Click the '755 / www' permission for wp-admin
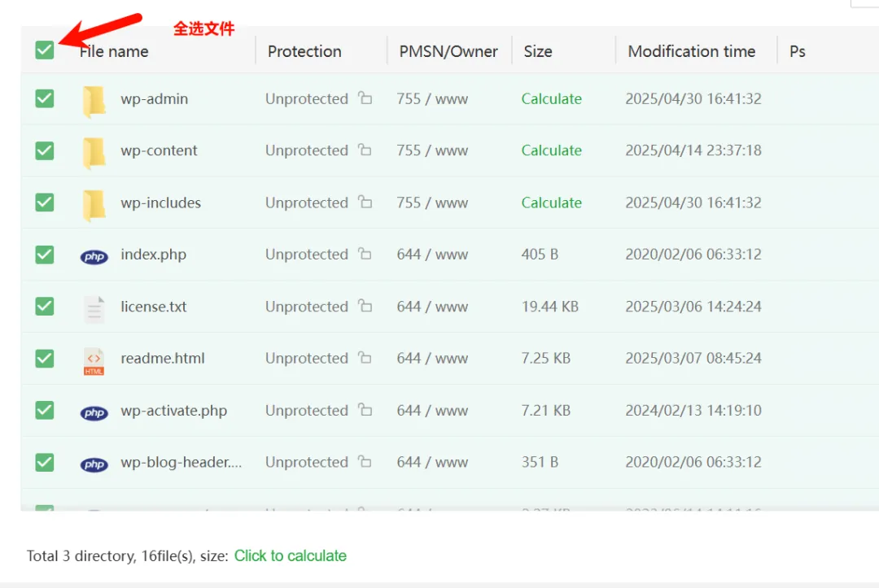The width and height of the screenshot is (879, 588). coord(432,98)
